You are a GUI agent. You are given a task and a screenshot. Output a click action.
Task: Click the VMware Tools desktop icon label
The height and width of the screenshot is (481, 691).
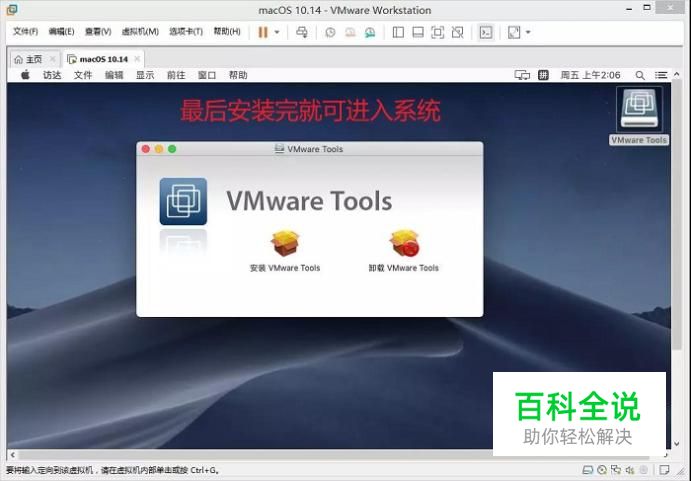pos(639,140)
